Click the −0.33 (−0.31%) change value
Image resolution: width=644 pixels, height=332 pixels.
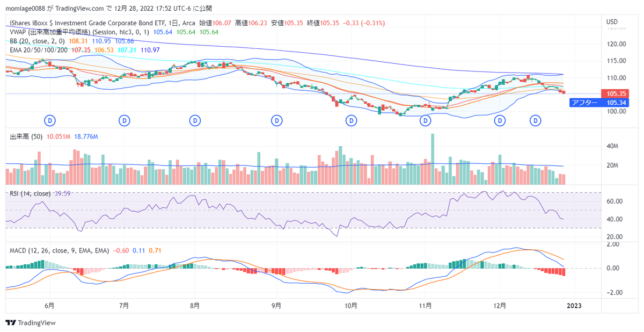(364, 23)
